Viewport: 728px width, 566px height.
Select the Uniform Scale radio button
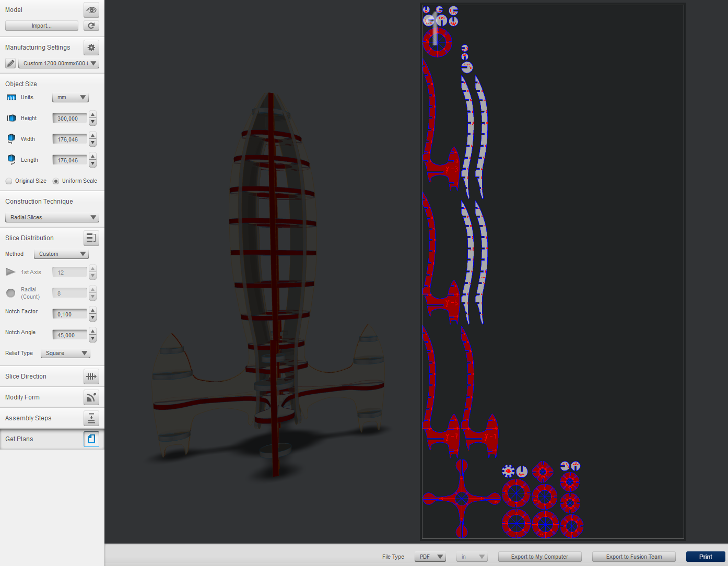click(56, 181)
